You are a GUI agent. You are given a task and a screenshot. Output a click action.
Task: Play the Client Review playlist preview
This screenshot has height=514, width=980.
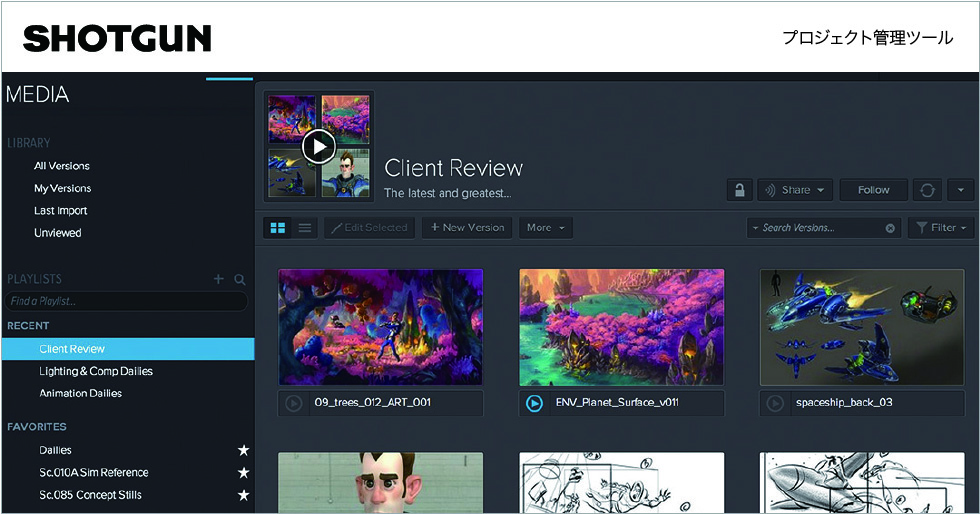pos(319,146)
